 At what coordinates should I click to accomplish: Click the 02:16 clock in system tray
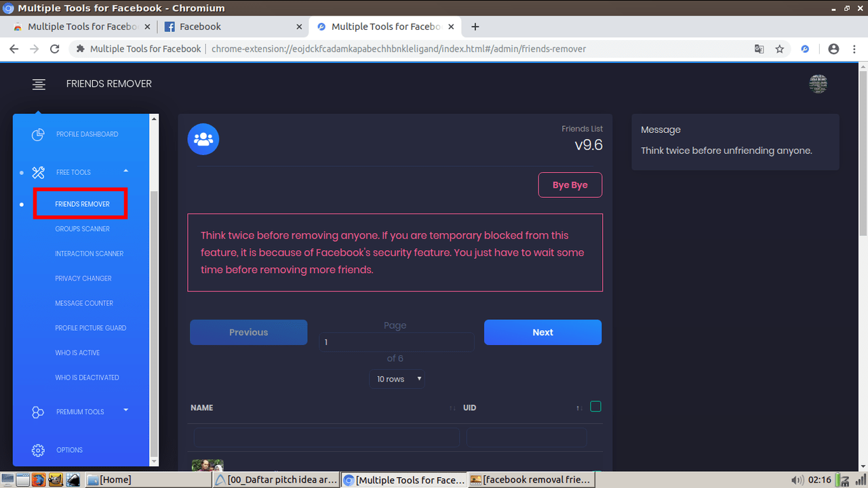820,480
